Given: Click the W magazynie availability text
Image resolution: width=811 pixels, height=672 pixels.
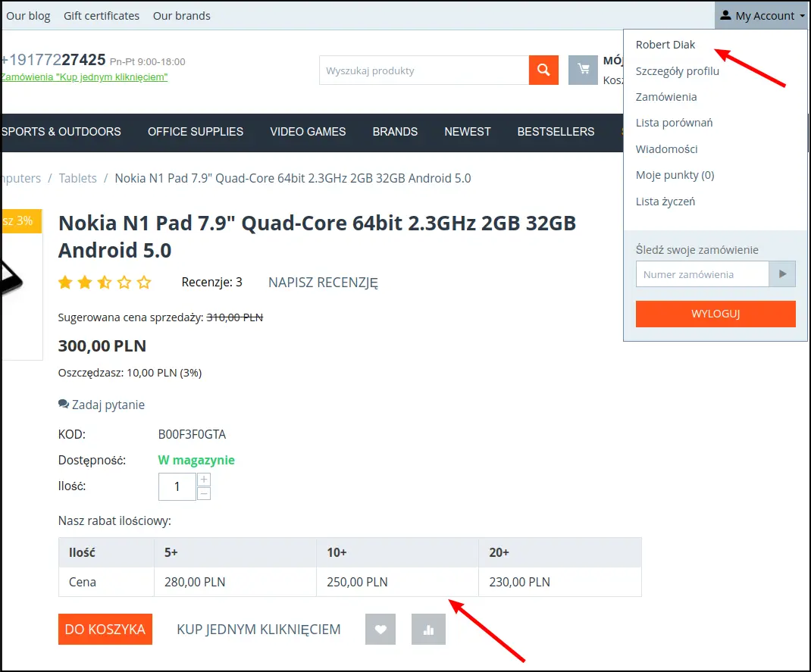Looking at the screenshot, I should coord(196,460).
